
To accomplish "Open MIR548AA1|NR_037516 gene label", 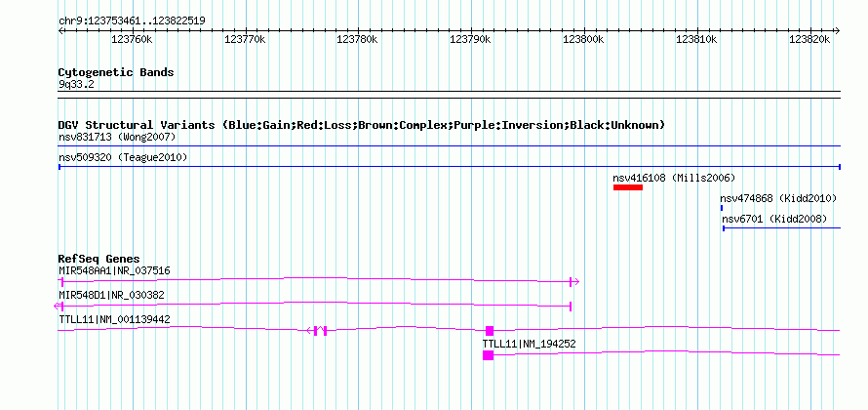I will coord(114,271).
